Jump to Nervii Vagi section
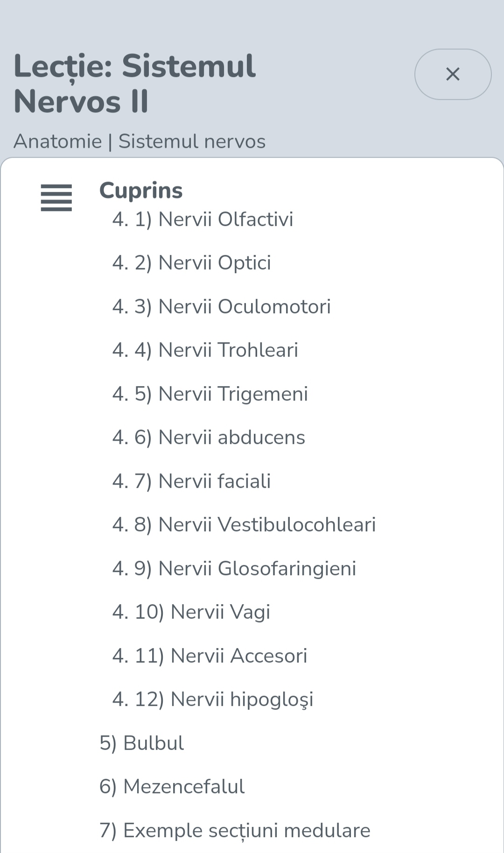504x853 pixels. coord(191,612)
